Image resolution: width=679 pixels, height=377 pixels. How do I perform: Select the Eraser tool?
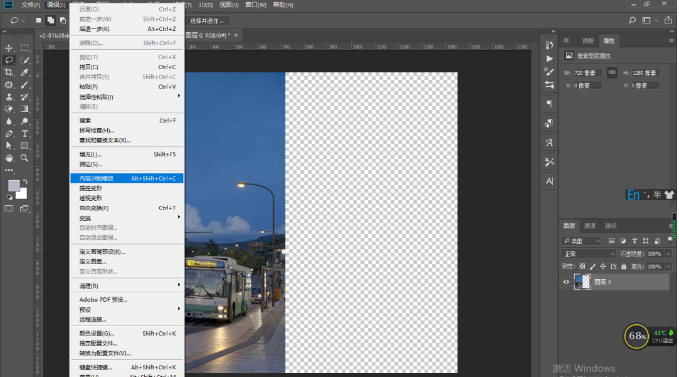click(9, 109)
